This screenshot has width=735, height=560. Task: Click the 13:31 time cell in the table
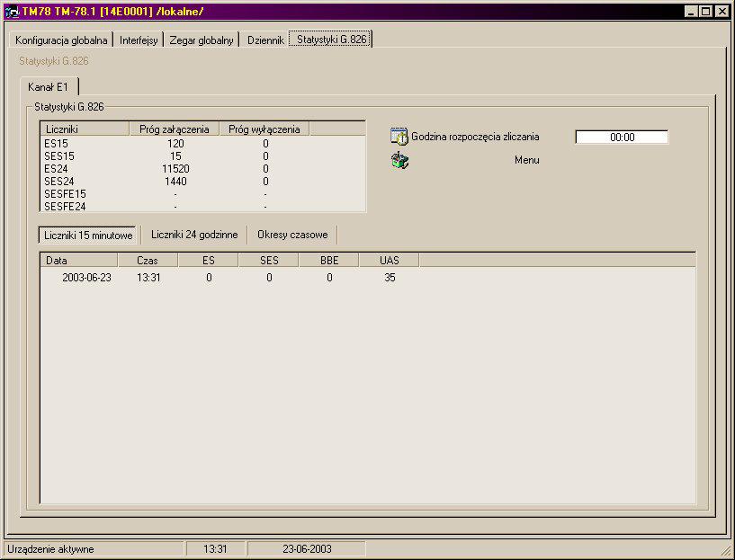coord(148,278)
